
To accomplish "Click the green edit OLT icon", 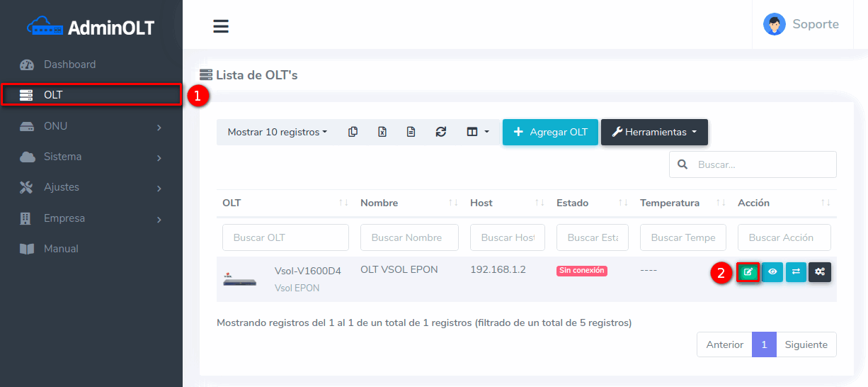I will tap(748, 271).
